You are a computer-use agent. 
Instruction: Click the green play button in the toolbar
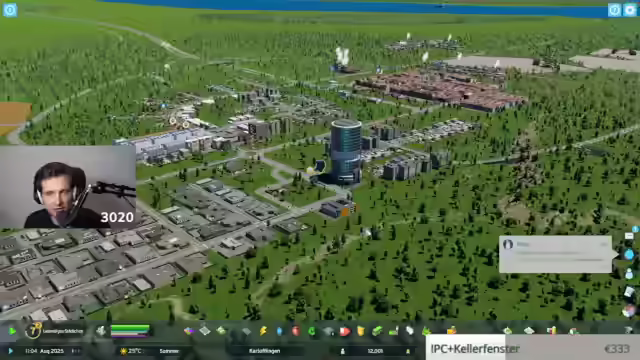click(x=12, y=331)
